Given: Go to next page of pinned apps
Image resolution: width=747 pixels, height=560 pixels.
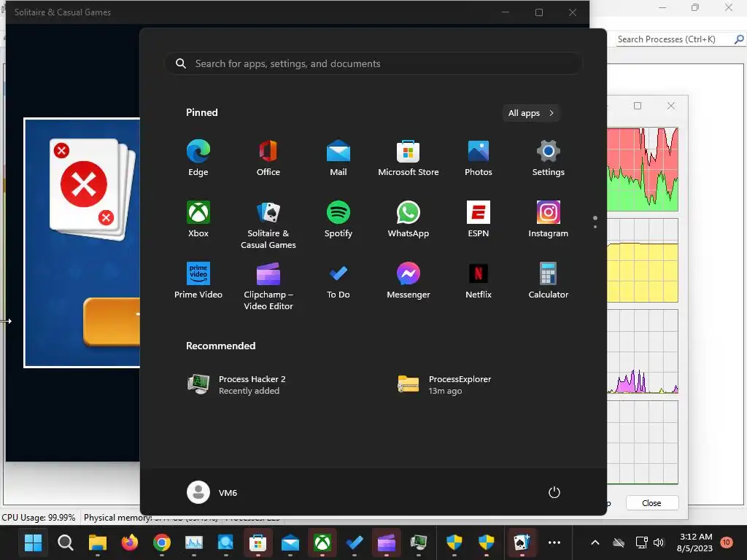Looking at the screenshot, I should coord(595,227).
